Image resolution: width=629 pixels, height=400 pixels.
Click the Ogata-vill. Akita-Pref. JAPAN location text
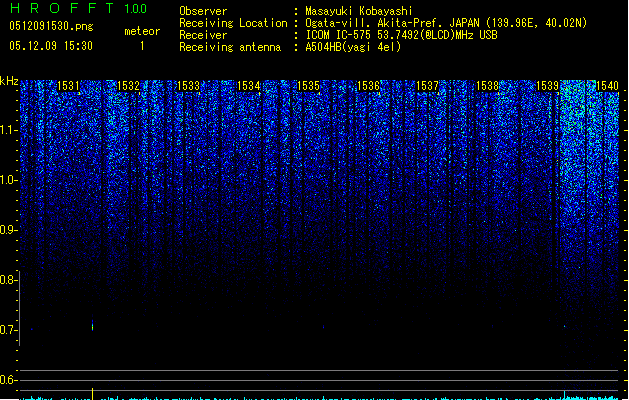(x=446, y=23)
